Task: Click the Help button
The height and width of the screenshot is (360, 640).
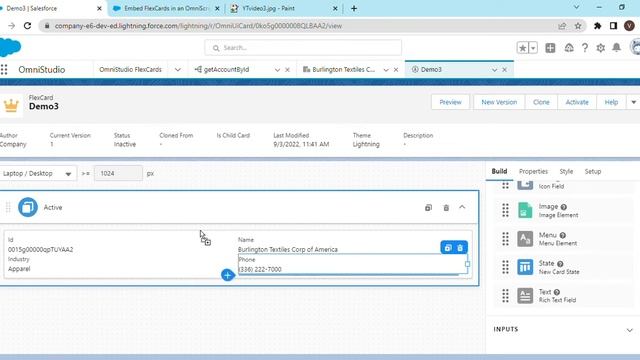Action: coord(611,102)
